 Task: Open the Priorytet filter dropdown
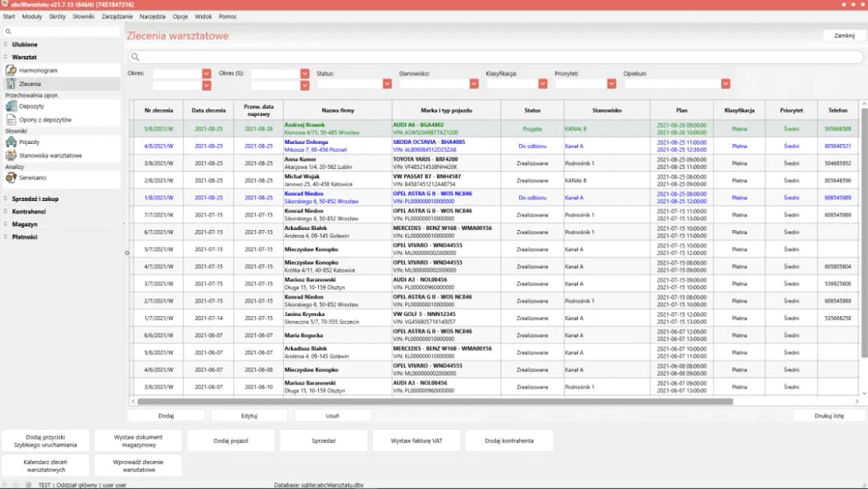612,84
